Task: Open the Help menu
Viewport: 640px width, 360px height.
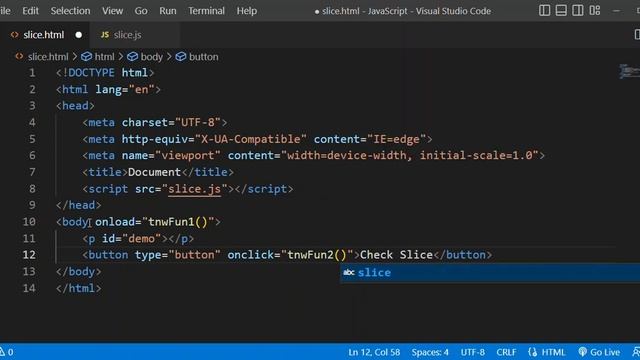Action: (247, 11)
